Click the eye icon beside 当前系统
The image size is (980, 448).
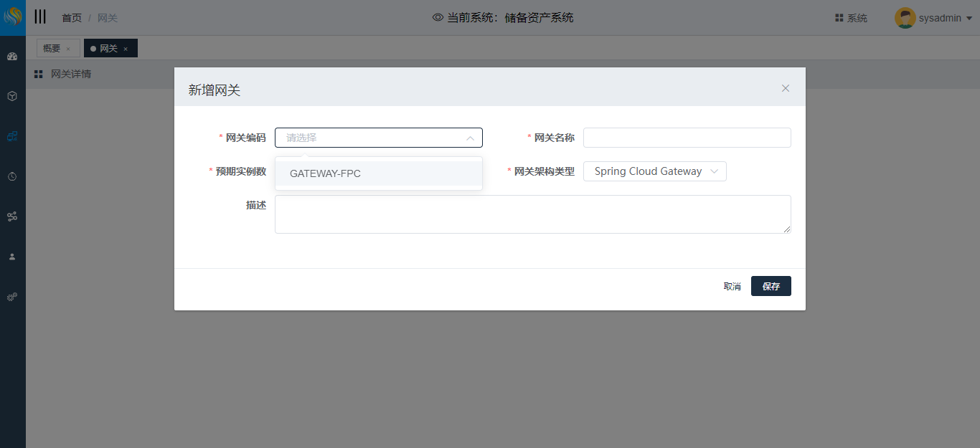click(x=438, y=18)
